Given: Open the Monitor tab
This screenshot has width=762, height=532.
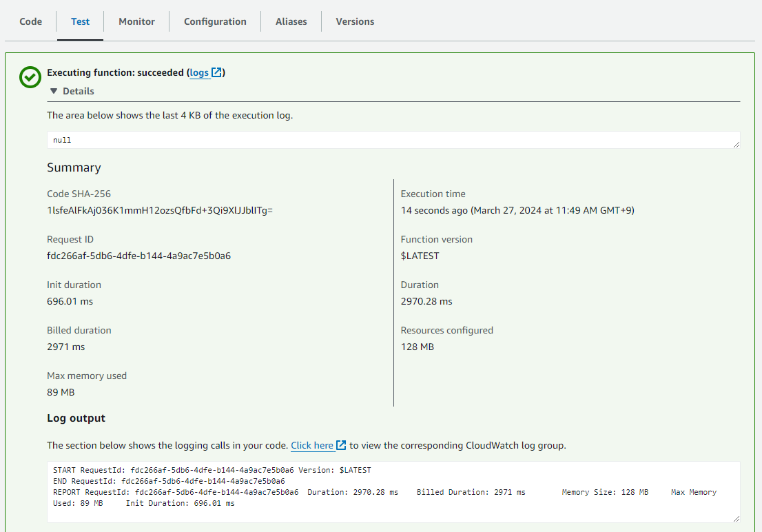Looking at the screenshot, I should coord(136,21).
